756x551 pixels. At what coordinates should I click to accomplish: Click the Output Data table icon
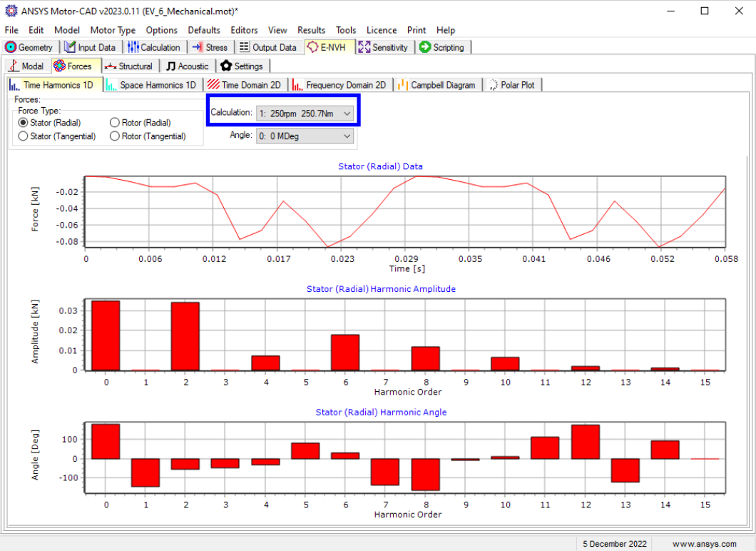245,47
